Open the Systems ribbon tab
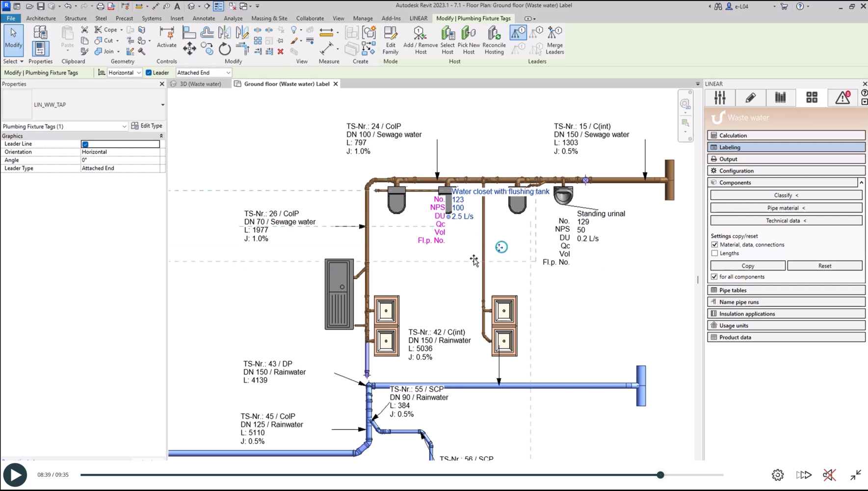 pos(152,18)
